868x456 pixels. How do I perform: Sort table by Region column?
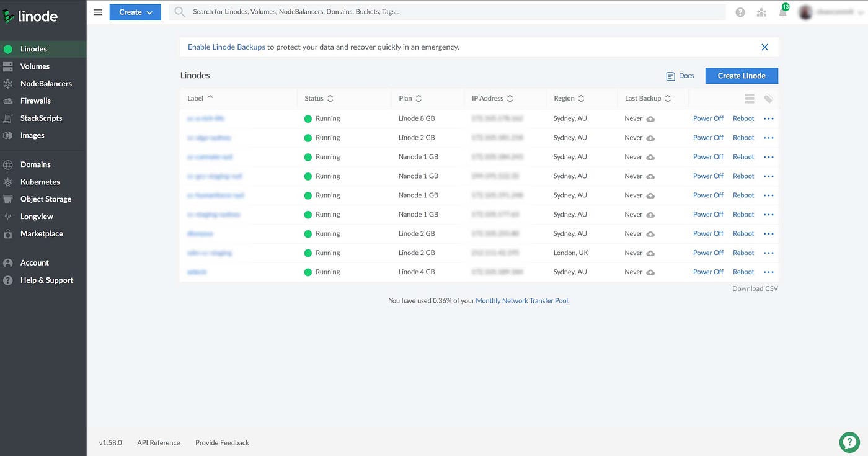[x=569, y=98]
